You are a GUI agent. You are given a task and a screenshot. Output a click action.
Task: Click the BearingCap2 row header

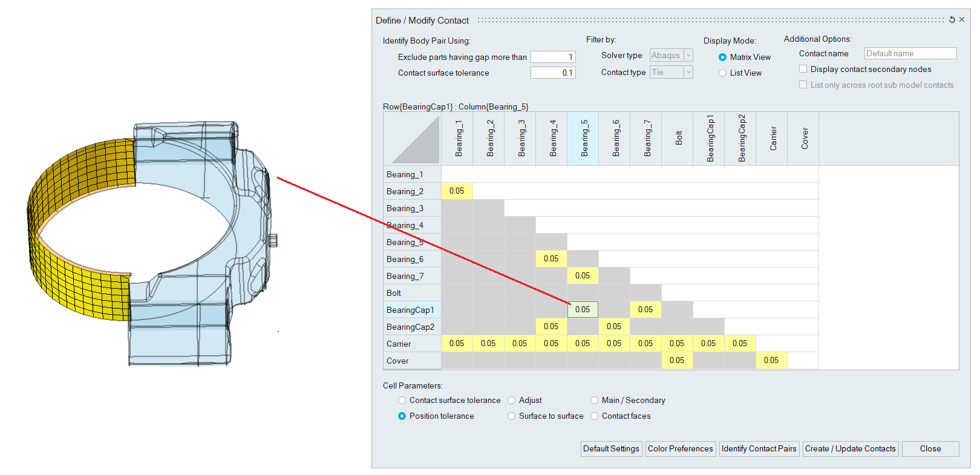[413, 327]
